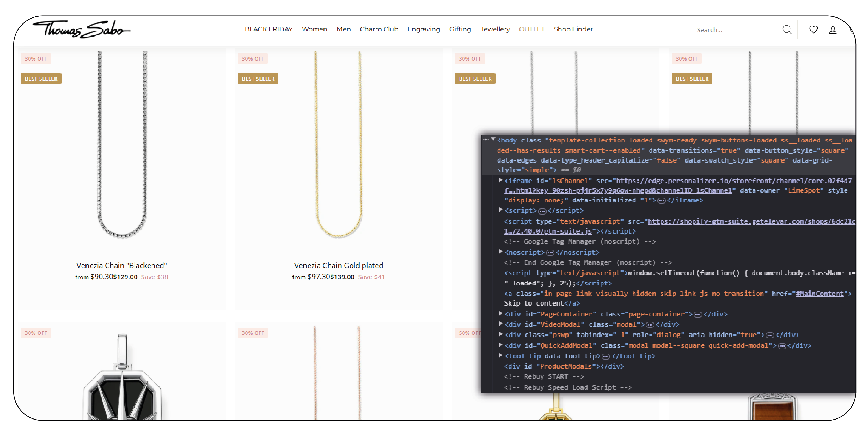The width and height of the screenshot is (868, 431).
Task: Click BEST SELLER badge on gold plated chain
Action: 258,79
